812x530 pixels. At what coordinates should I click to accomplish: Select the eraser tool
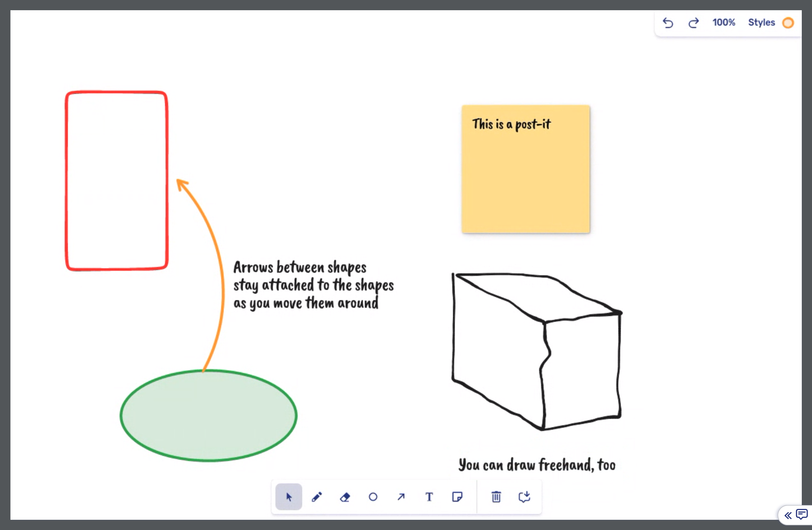click(x=345, y=497)
